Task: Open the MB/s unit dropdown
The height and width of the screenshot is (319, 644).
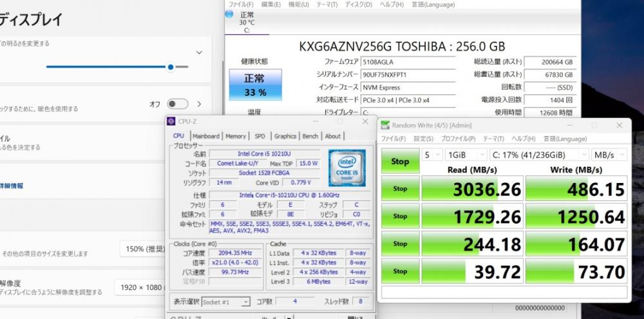Action: (609, 155)
